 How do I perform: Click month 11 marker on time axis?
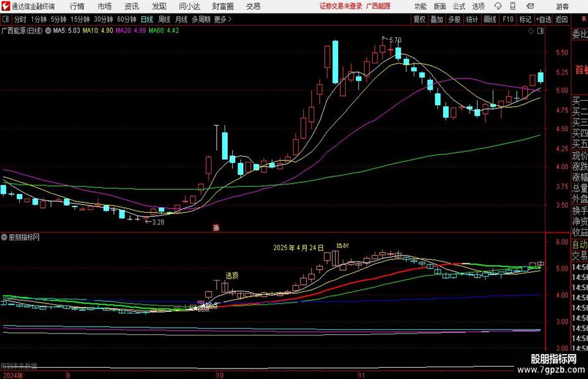point(361,375)
